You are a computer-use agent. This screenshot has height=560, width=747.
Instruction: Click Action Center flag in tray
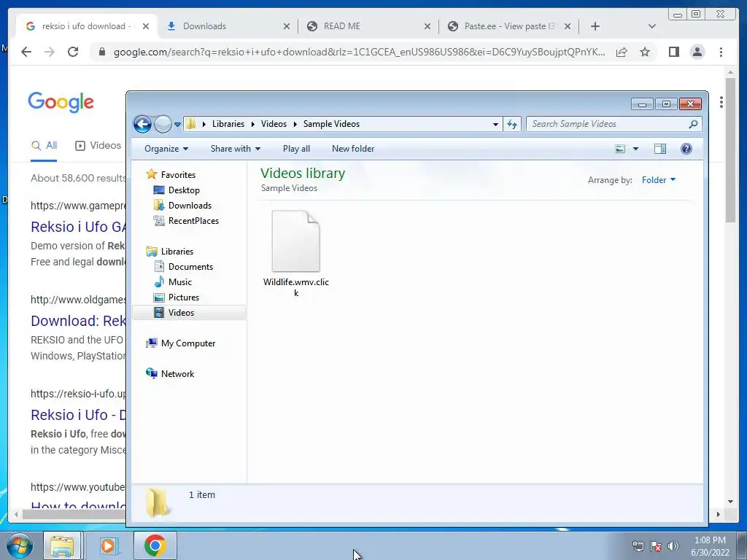656,546
